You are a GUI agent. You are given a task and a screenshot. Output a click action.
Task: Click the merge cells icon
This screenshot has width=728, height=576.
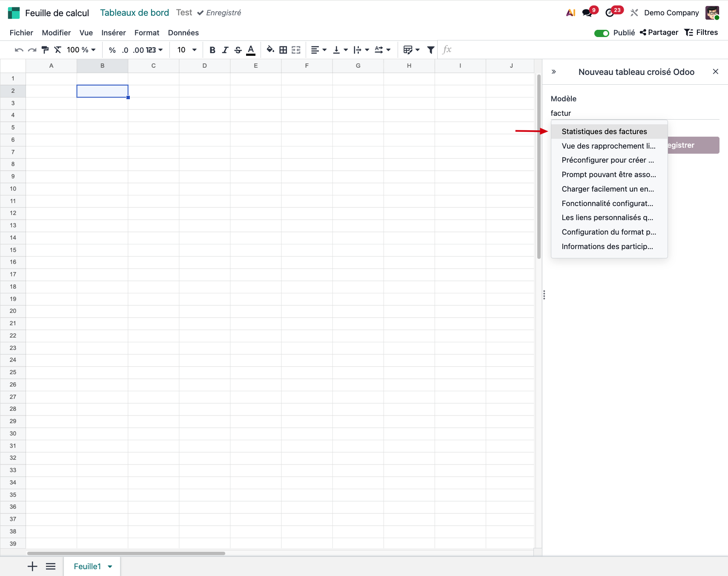(296, 50)
